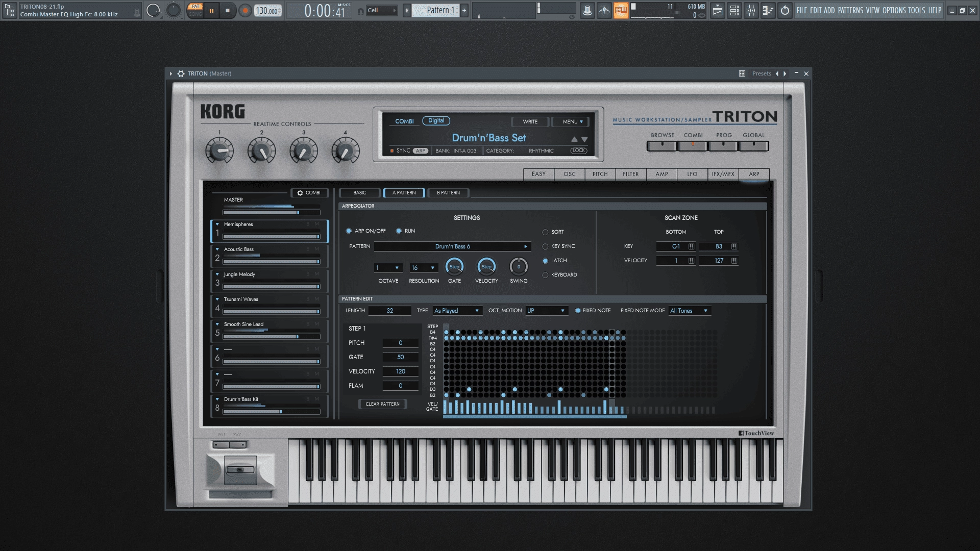Click the tempo field showing 130
Viewport: 980px width, 551px height.
click(x=267, y=10)
